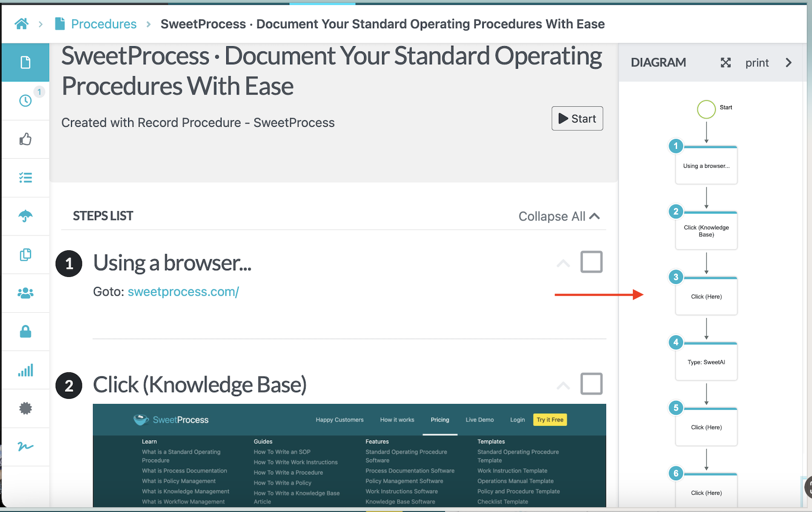Viewport: 812px width, 512px height.
Task: Click How To Write a Procedure in screenshot
Action: (288, 472)
